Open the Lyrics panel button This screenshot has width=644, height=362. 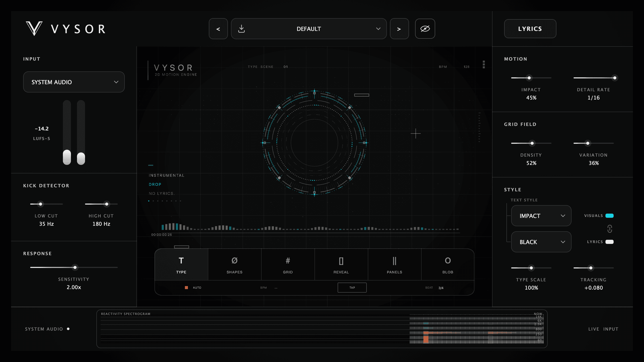[x=530, y=29]
